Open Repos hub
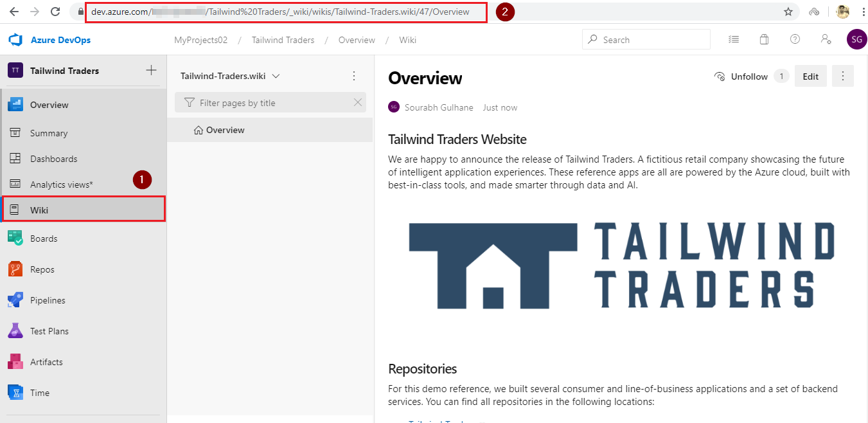868x423 pixels. [83, 269]
